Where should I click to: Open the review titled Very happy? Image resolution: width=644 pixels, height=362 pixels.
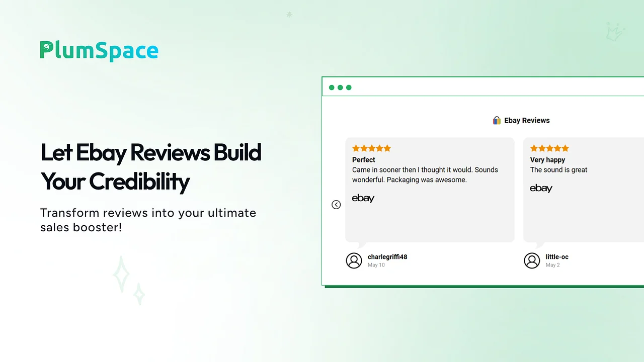coord(547,160)
